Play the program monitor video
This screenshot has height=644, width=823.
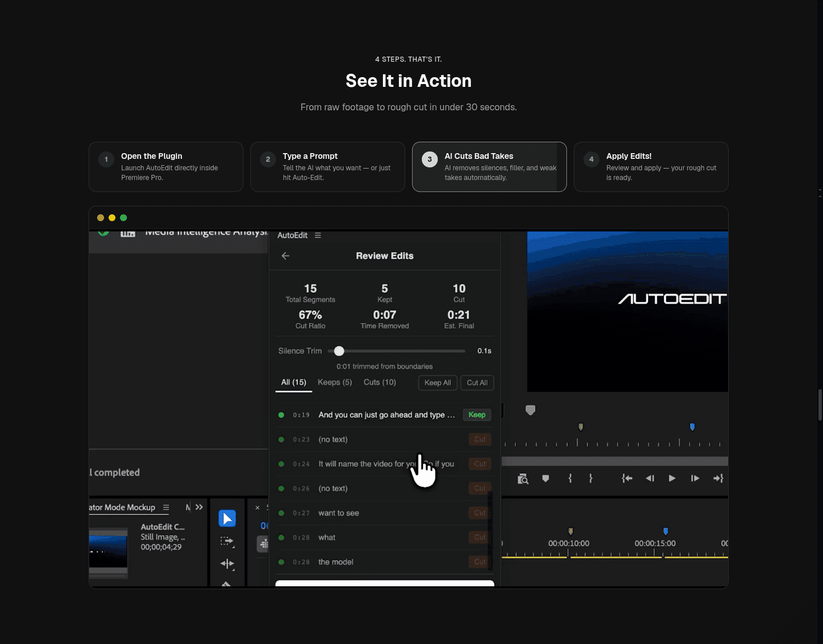click(672, 478)
